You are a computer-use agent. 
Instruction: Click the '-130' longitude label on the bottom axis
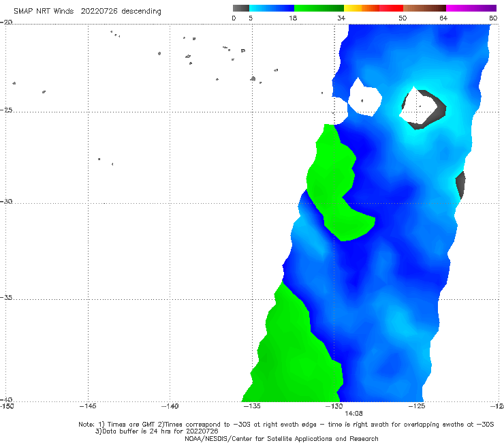click(x=334, y=406)
